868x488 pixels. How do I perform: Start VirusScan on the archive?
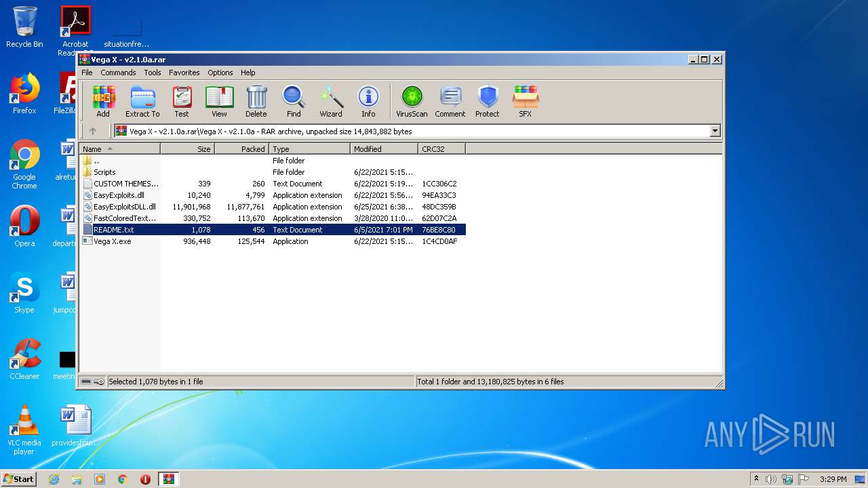412,101
